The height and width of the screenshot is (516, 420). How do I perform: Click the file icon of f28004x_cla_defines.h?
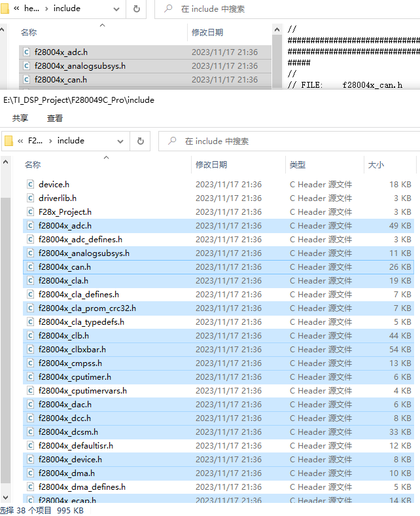click(30, 294)
